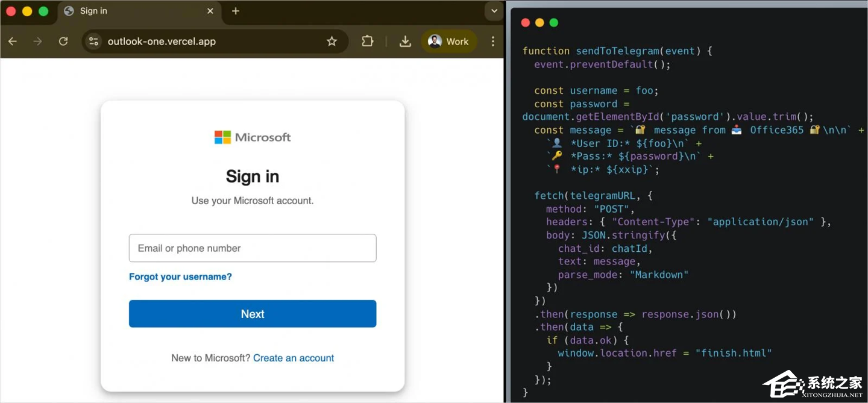Click the *User ID:* ${foo} code line
Viewport: 868px width, 403px height.
point(624,143)
